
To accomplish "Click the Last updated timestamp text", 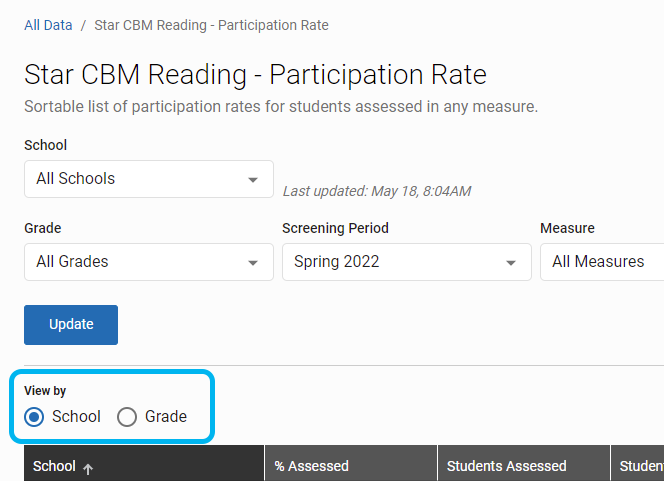I will tap(377, 191).
